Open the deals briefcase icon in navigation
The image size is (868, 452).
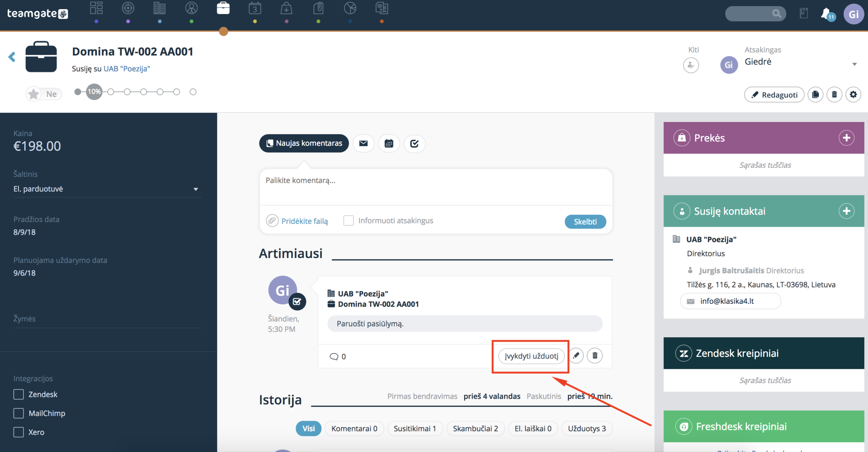point(223,8)
